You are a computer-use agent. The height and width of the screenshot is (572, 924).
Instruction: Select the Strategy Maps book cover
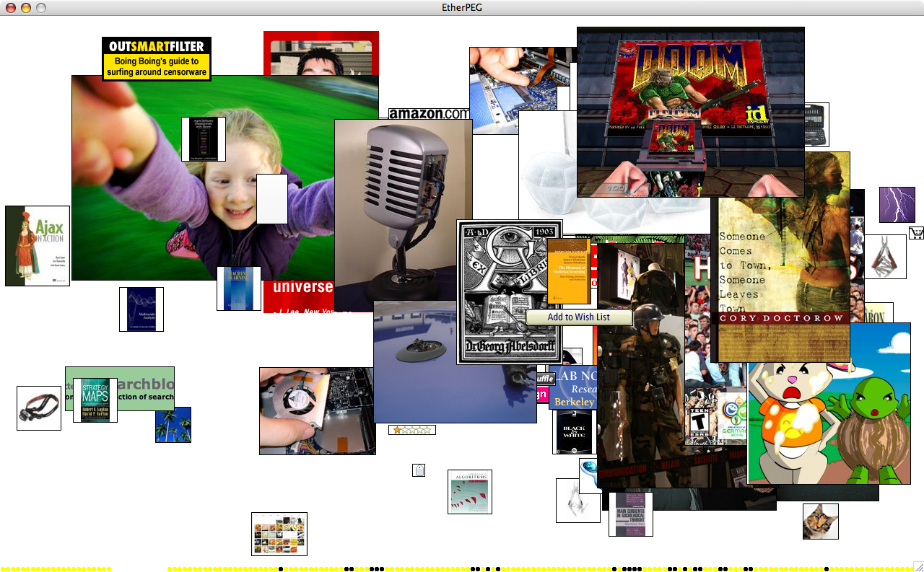(95, 400)
